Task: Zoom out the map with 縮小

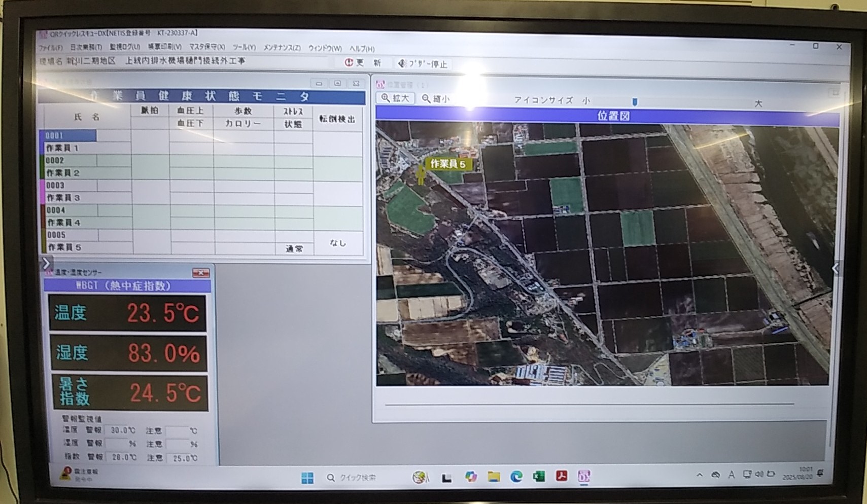Action: tap(436, 99)
